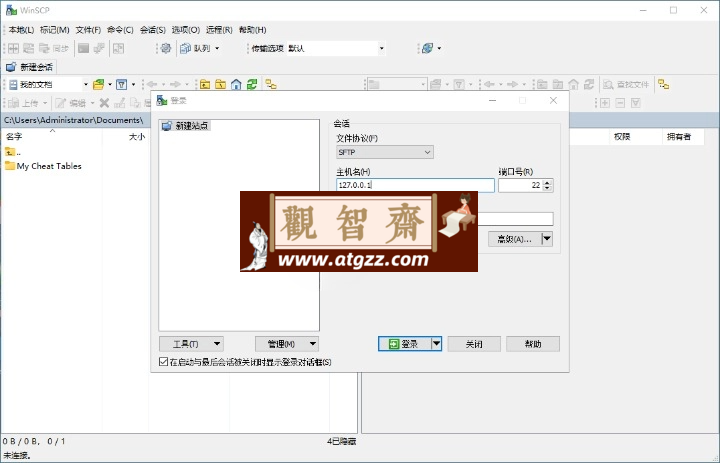Click the console terminal icon in toolbar

pyautogui.click(x=84, y=48)
